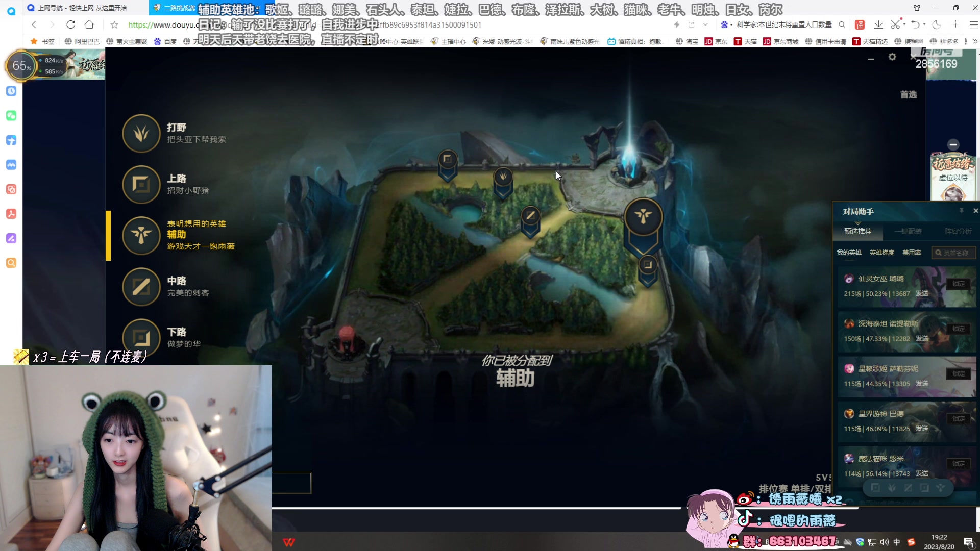Lock in 深海泰坦 诺提勒斯 with 锁定
The width and height of the screenshot is (980, 551).
pyautogui.click(x=959, y=329)
